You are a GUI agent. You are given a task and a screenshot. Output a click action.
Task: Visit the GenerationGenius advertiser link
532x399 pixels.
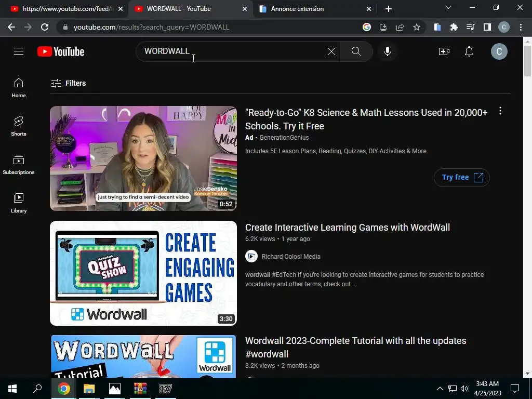284,137
